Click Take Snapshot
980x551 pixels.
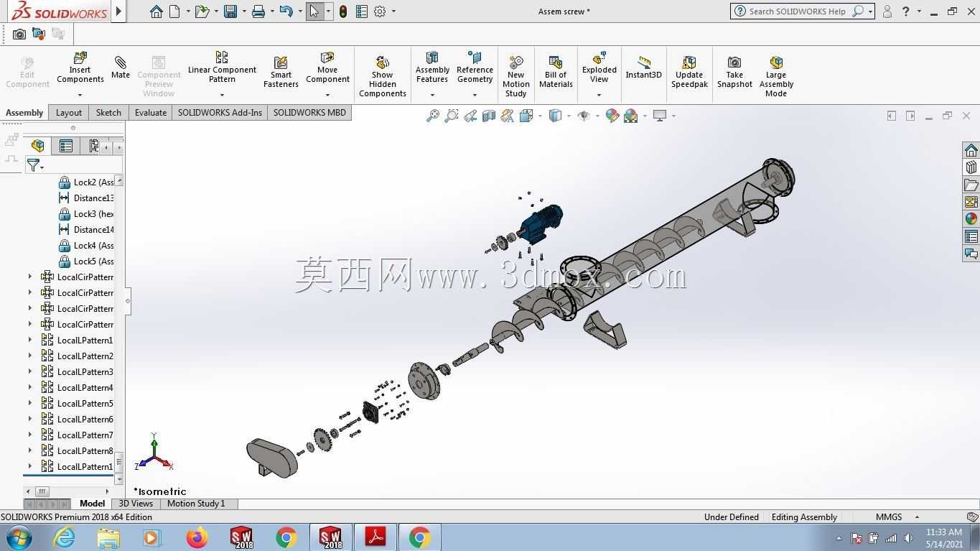click(734, 73)
